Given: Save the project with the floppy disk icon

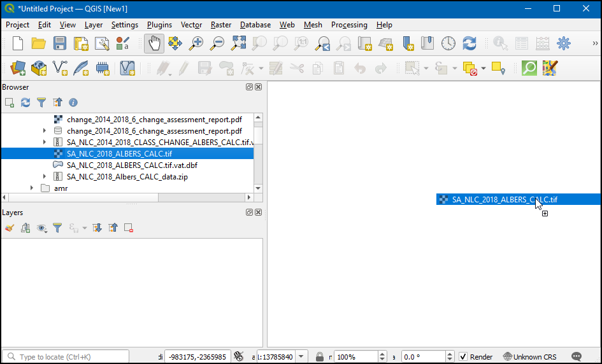Looking at the screenshot, I should pos(60,43).
